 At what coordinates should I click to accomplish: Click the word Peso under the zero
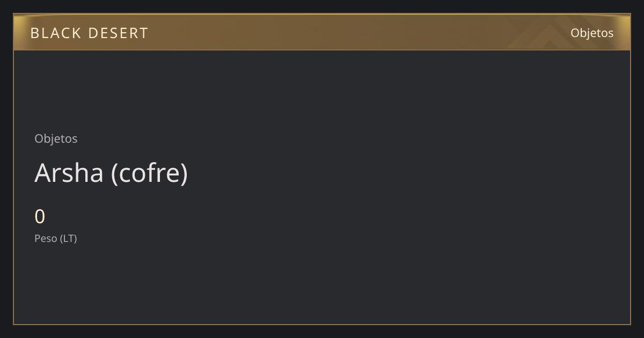[x=46, y=238]
